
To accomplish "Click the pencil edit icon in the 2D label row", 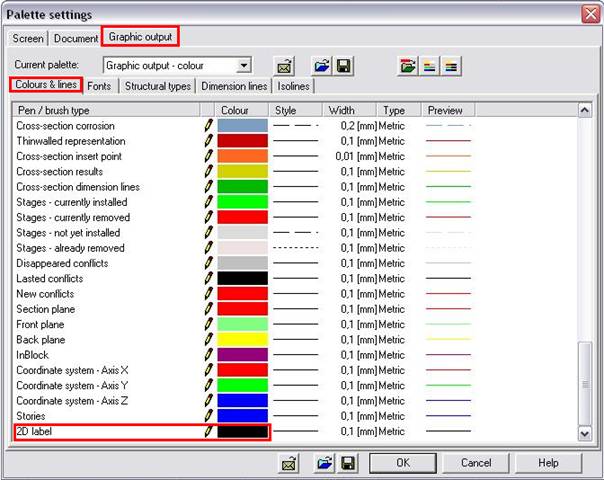I will [208, 431].
